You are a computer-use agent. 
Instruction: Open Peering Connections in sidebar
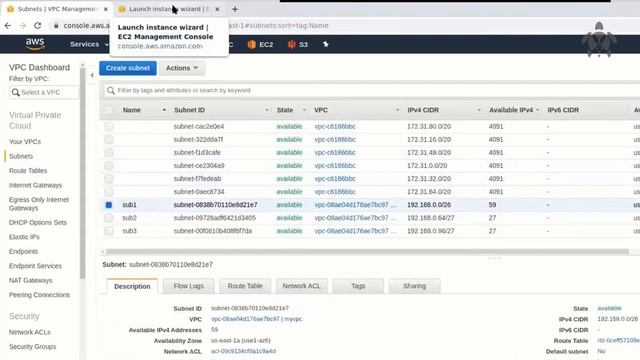pyautogui.click(x=39, y=295)
